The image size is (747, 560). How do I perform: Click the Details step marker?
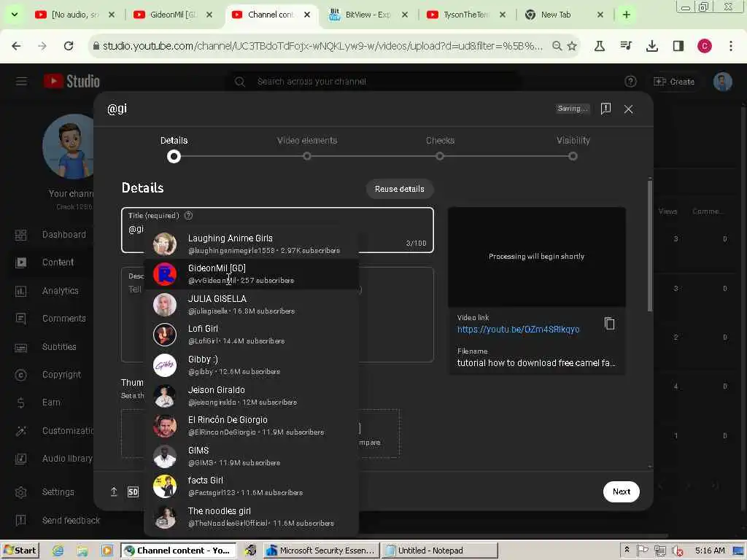[174, 156]
